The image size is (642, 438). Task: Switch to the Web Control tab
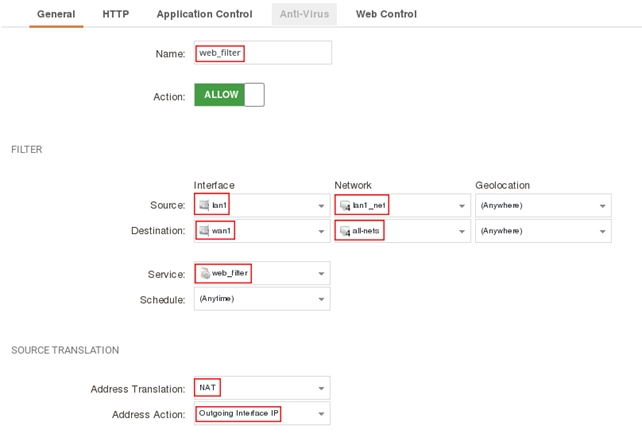pos(386,14)
